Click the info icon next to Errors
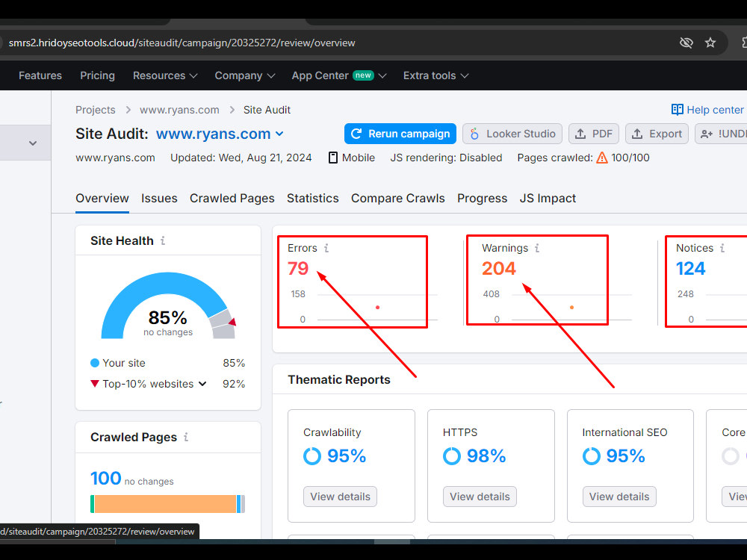747x560 pixels. (326, 248)
